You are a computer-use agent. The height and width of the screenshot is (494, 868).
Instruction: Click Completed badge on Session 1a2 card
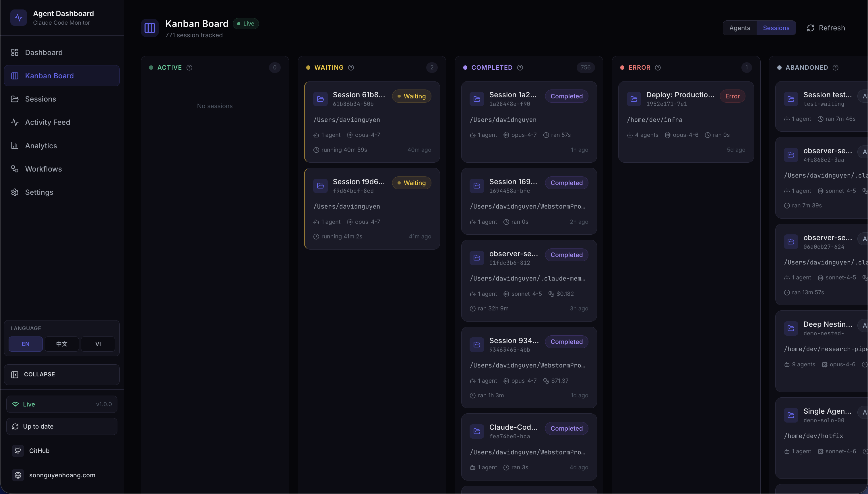(567, 96)
